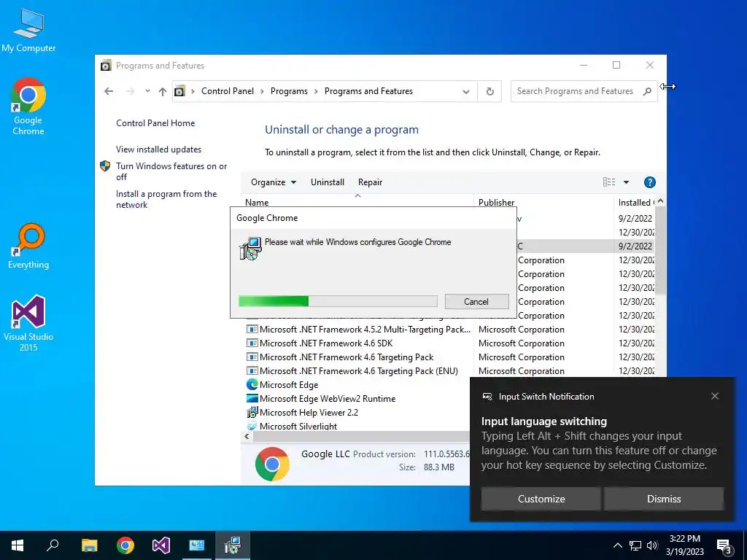Open File Explorer from the taskbar
Image resolution: width=747 pixels, height=560 pixels.
click(89, 545)
